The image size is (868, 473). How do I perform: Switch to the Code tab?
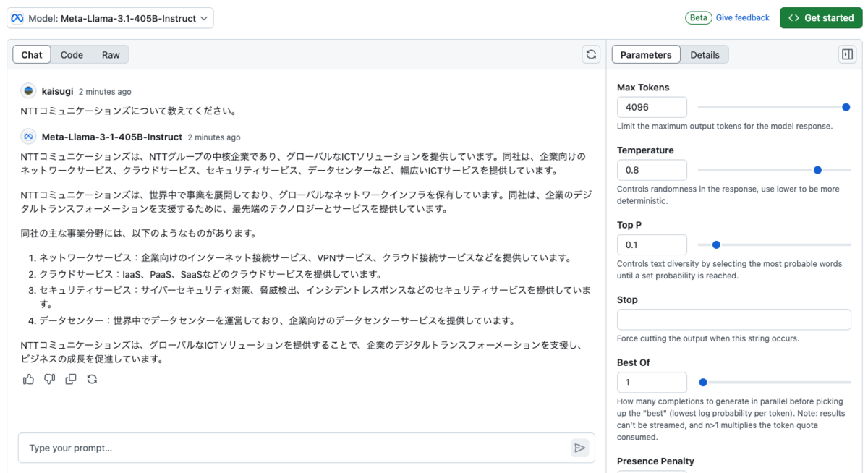(72, 54)
